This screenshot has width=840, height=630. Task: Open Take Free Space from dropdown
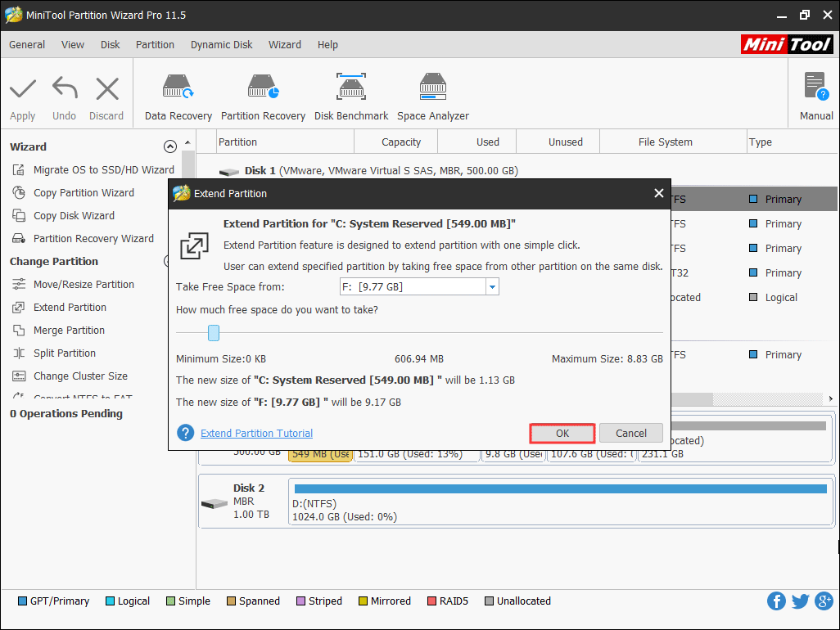click(492, 287)
